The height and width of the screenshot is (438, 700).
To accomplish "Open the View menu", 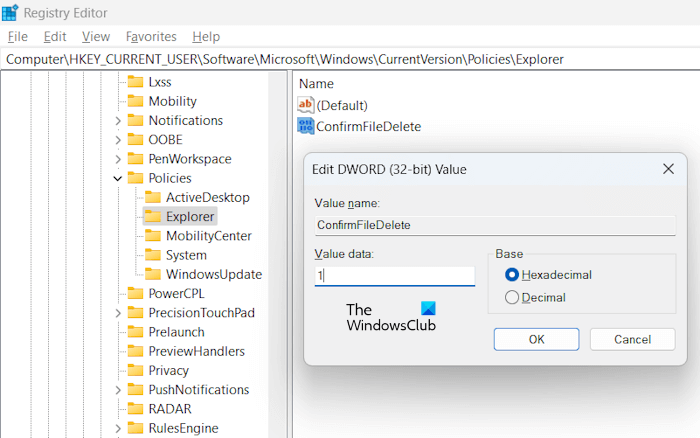I will coord(96,37).
